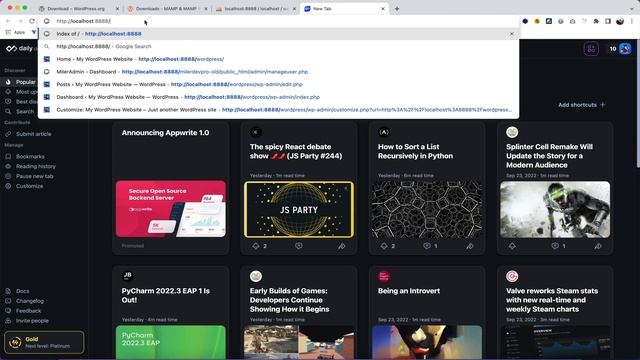Image resolution: width=640 pixels, height=360 pixels.
Task: Click Pause new tab in sidebar
Action: pos(29,176)
